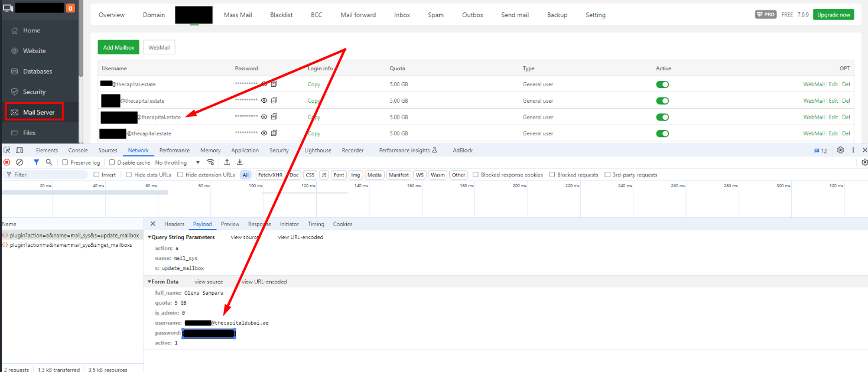Click the network timeline overview near 100 ms
Screen dimensions: 868x372
pyautogui.click(x=255, y=201)
